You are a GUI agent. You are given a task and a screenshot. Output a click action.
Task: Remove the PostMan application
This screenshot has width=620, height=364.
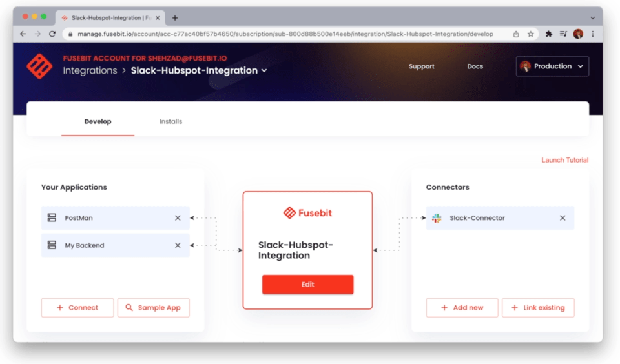pyautogui.click(x=178, y=217)
